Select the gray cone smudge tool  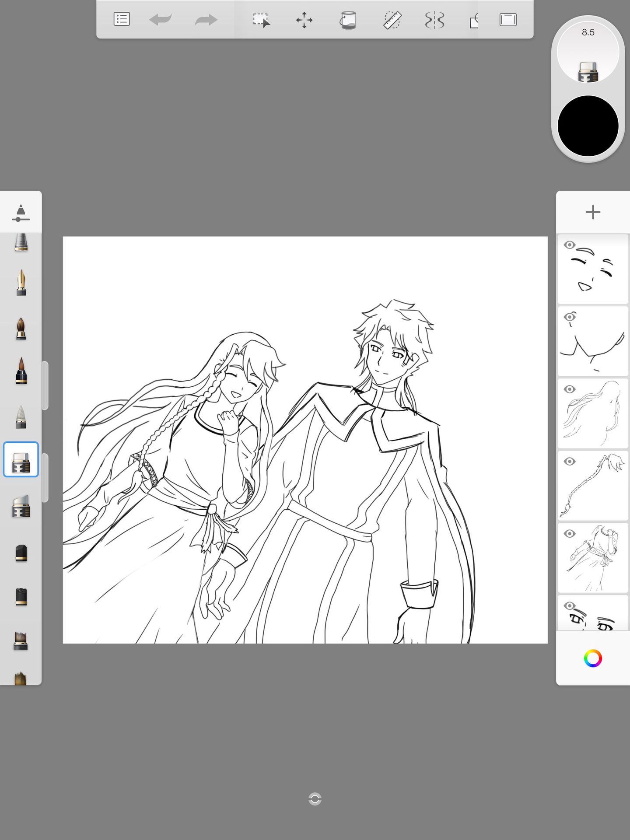(21, 417)
